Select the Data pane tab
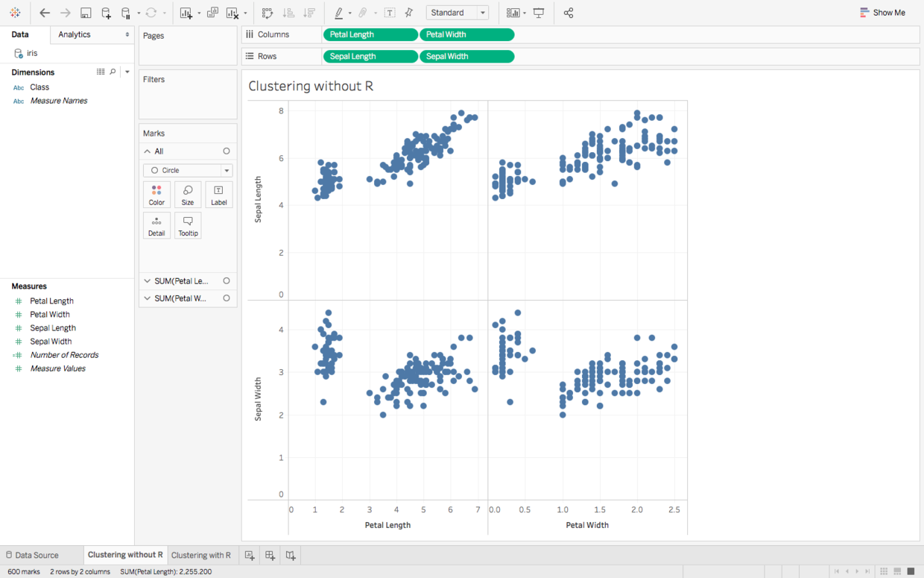Screen dimensions: 924x578 (x=20, y=34)
